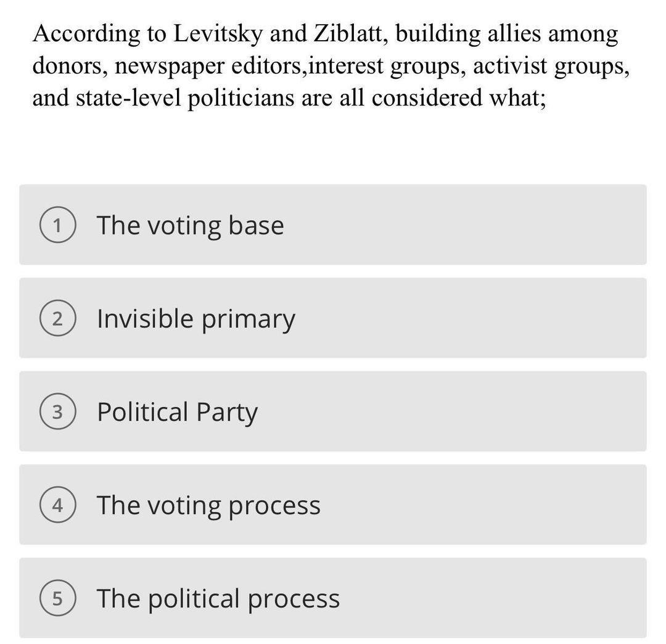Click the "The voting process" answer text
The height and width of the screenshot is (644, 666).
point(208,505)
